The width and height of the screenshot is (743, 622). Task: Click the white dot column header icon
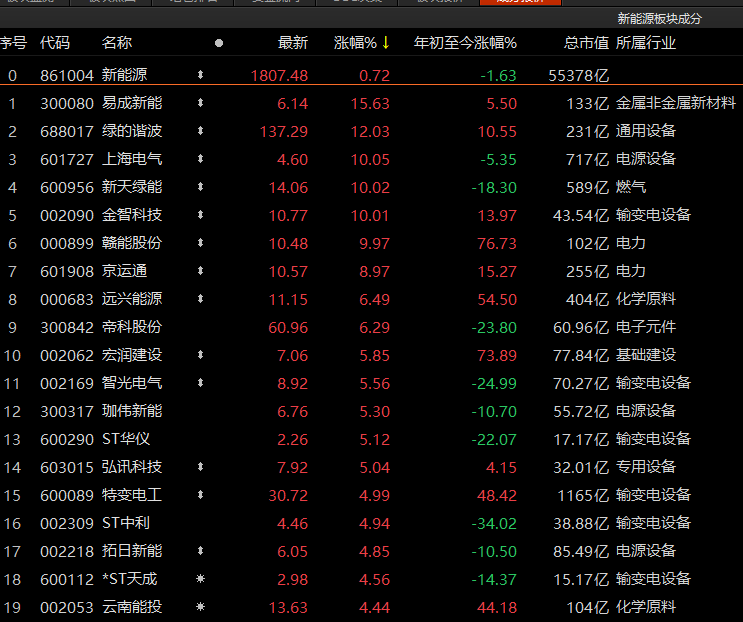pos(219,43)
